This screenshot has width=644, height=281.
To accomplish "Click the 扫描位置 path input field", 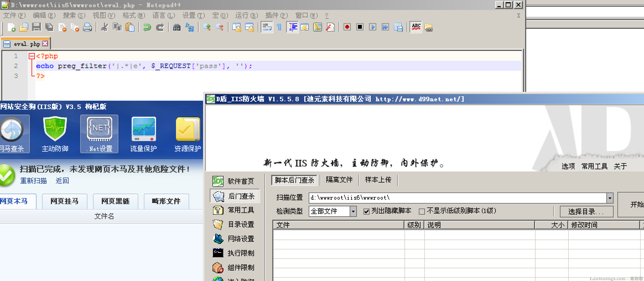I will pos(458,198).
